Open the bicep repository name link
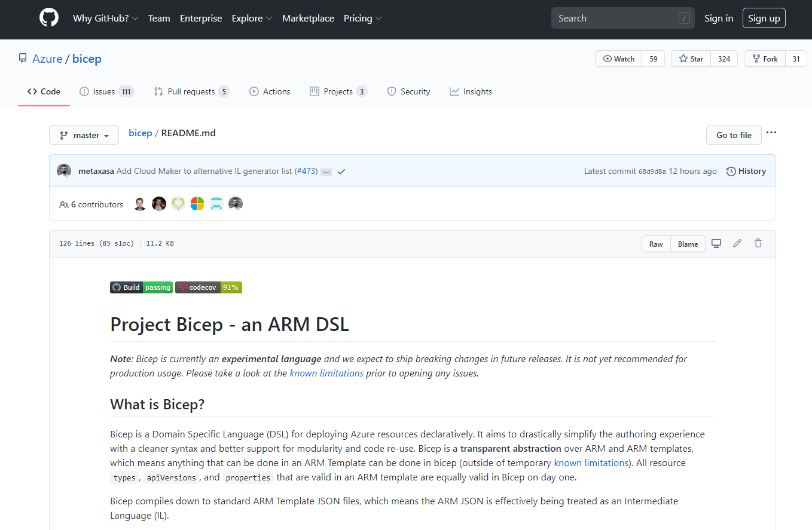The height and width of the screenshot is (530, 812). click(87, 59)
